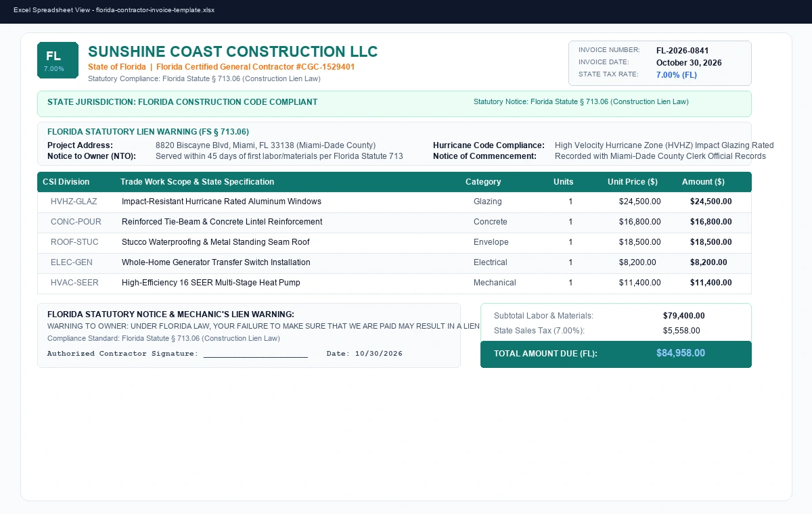
Task: Click the Hurricane Code Compliance HVHZ value
Action: pyautogui.click(x=664, y=145)
